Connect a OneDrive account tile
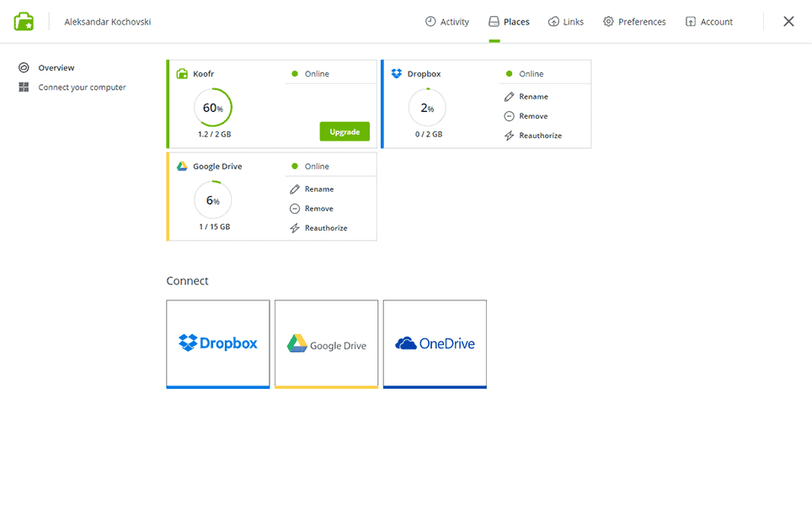Viewport: 812px width, 505px height. point(435,344)
